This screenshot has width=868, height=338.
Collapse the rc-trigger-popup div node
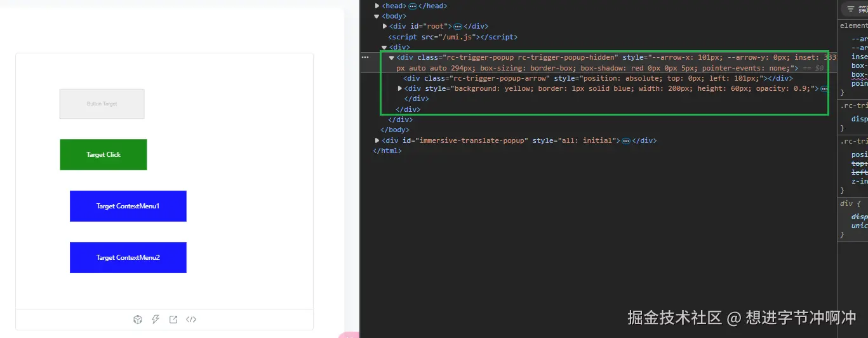pos(392,57)
